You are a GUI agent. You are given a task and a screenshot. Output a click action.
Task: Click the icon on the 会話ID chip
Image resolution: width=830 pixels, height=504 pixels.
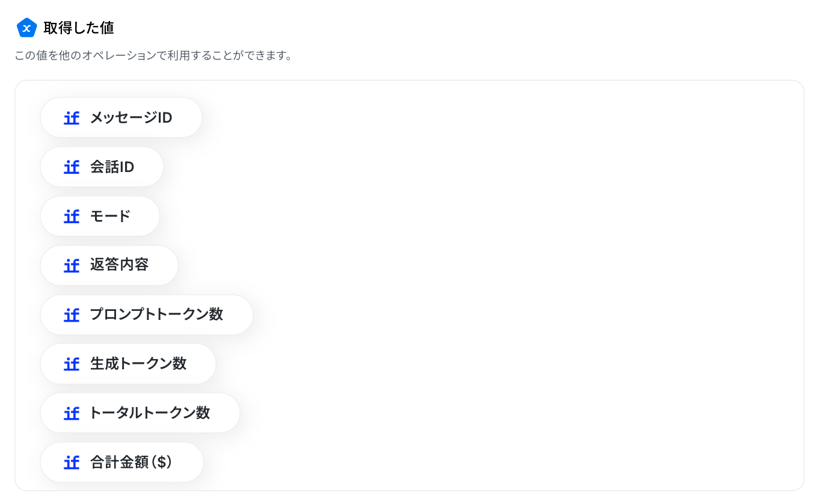click(x=72, y=167)
